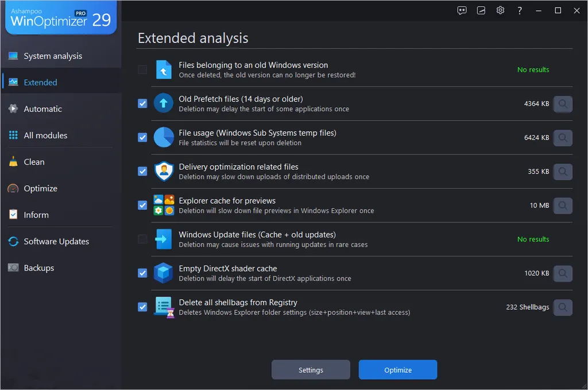Click the Backups drive icon
588x390 pixels.
pos(13,267)
